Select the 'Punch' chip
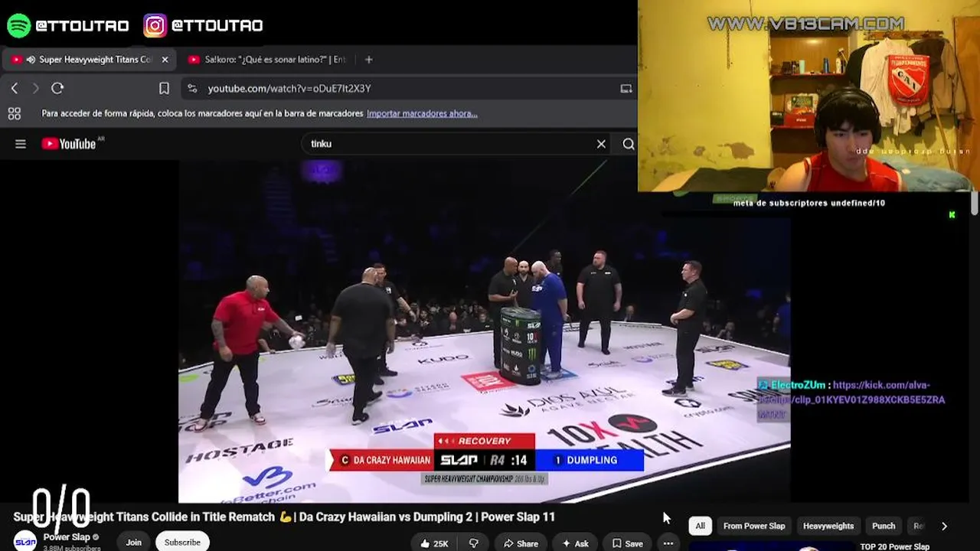This screenshot has height=551, width=980. pyautogui.click(x=884, y=526)
